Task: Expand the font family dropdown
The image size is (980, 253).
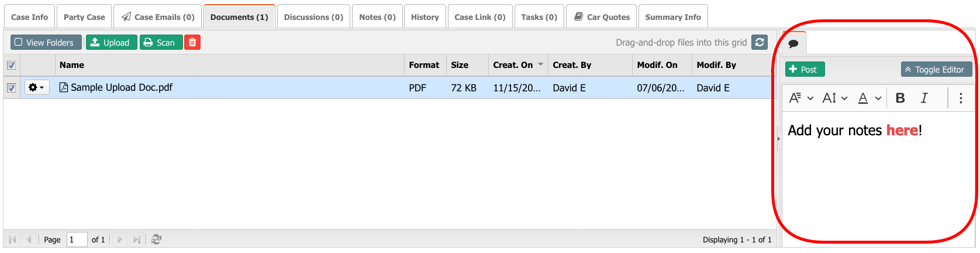Action: coord(801,98)
